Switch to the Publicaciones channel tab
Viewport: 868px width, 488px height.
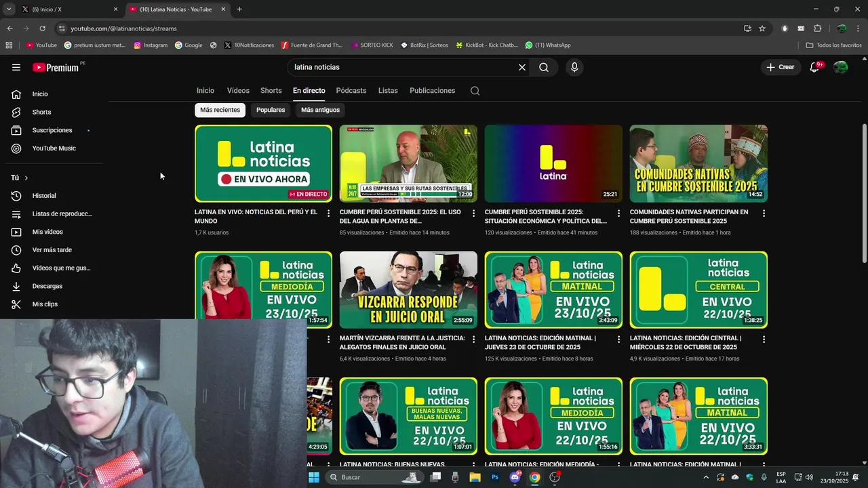[x=433, y=91]
